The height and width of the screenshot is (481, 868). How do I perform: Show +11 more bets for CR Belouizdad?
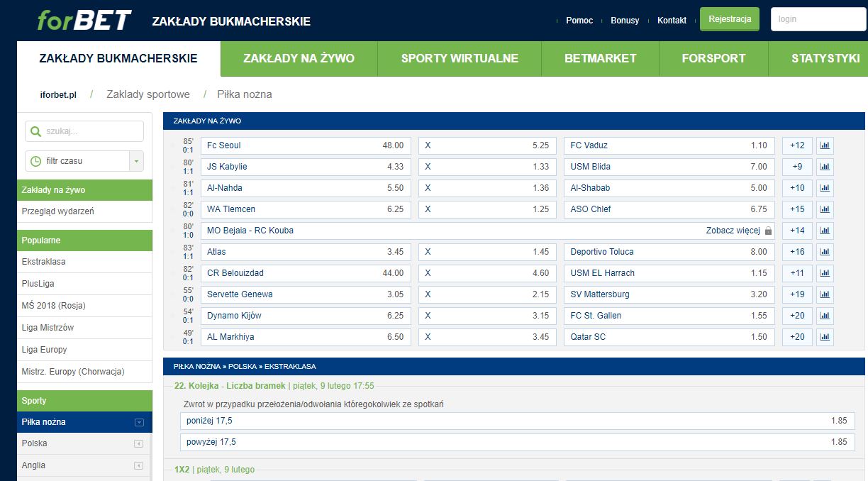797,273
